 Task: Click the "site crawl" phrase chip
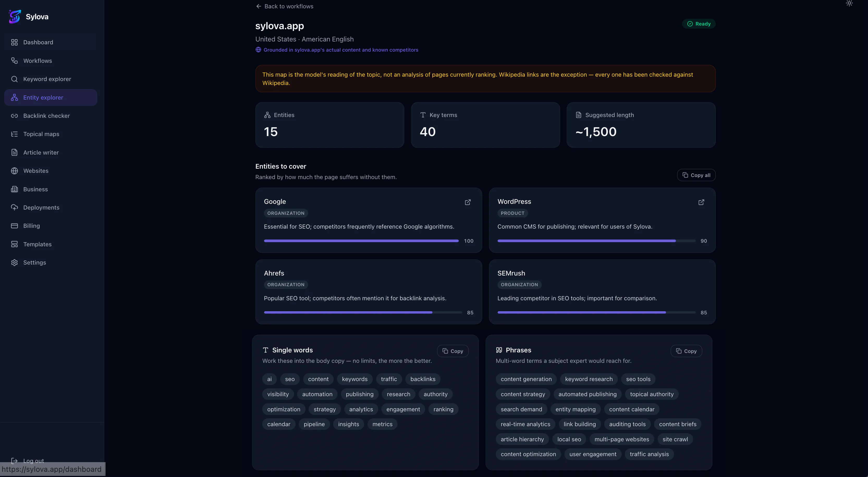click(x=675, y=439)
